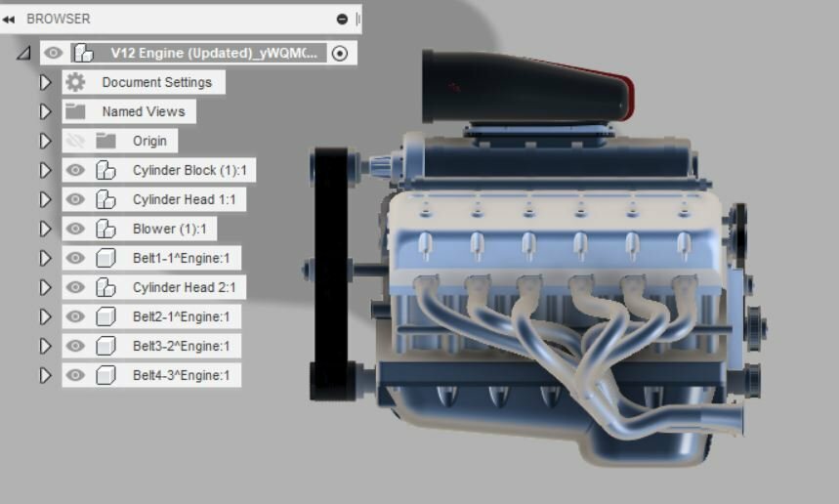This screenshot has height=504, width=839.
Task: Select the Origin label
Action: (149, 142)
